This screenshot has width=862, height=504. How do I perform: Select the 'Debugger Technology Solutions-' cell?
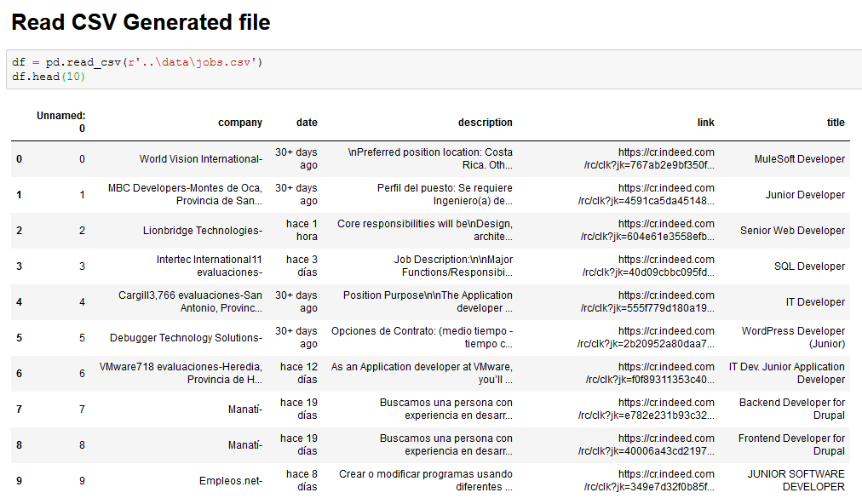coord(186,337)
